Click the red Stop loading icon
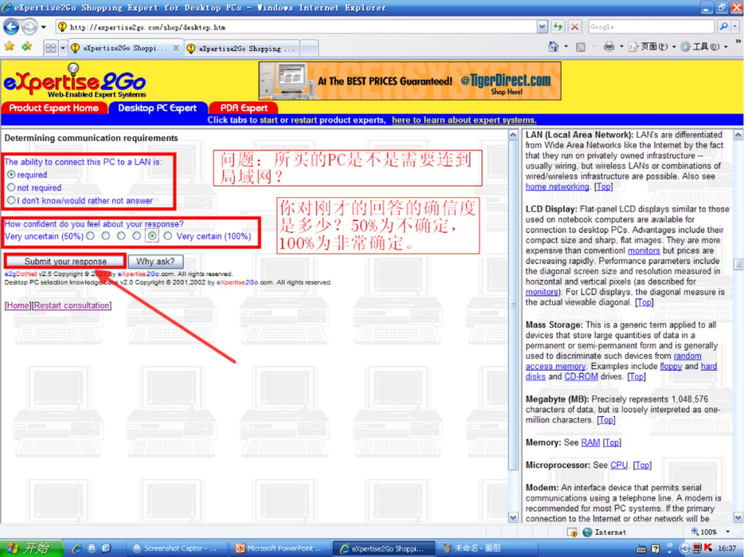The image size is (756, 557). [575, 27]
